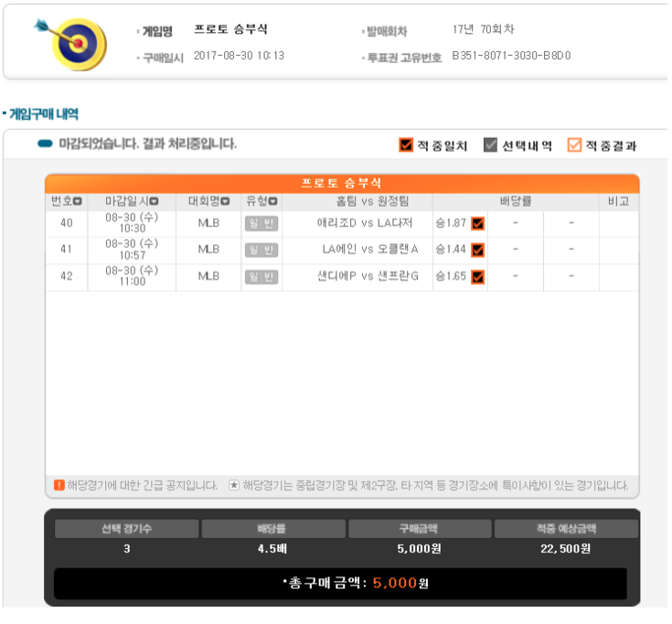Click the 일반 type badge for game 41

pos(261,250)
